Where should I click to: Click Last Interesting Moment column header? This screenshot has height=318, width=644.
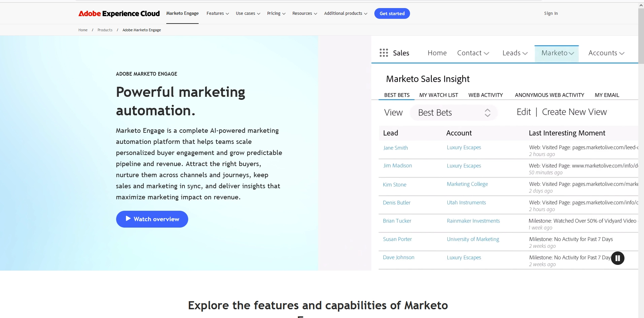[567, 133]
